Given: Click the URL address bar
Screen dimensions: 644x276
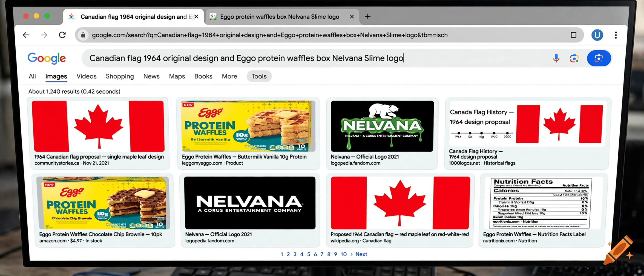Looking at the screenshot, I should 329,35.
